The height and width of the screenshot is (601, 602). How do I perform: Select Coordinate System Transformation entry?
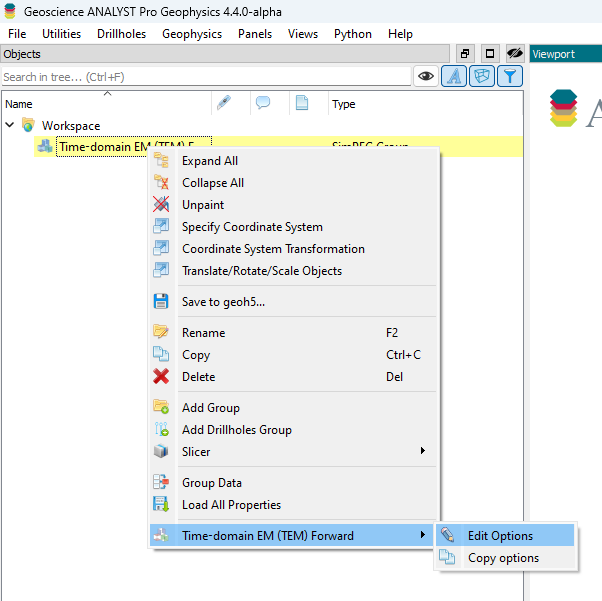tap(294, 248)
